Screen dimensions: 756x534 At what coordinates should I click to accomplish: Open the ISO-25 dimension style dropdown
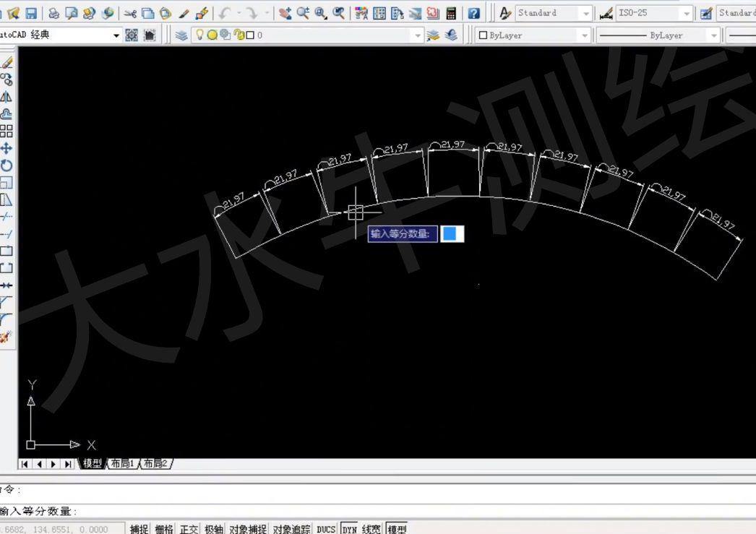pos(686,14)
